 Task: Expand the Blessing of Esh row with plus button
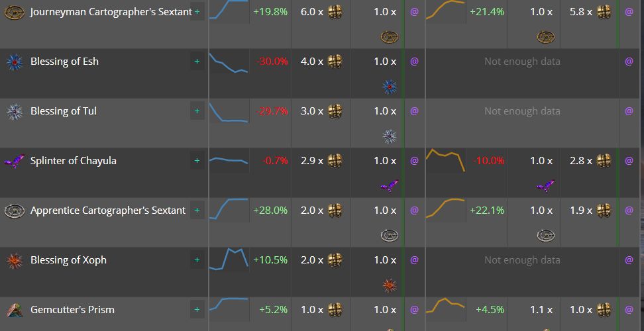[197, 62]
